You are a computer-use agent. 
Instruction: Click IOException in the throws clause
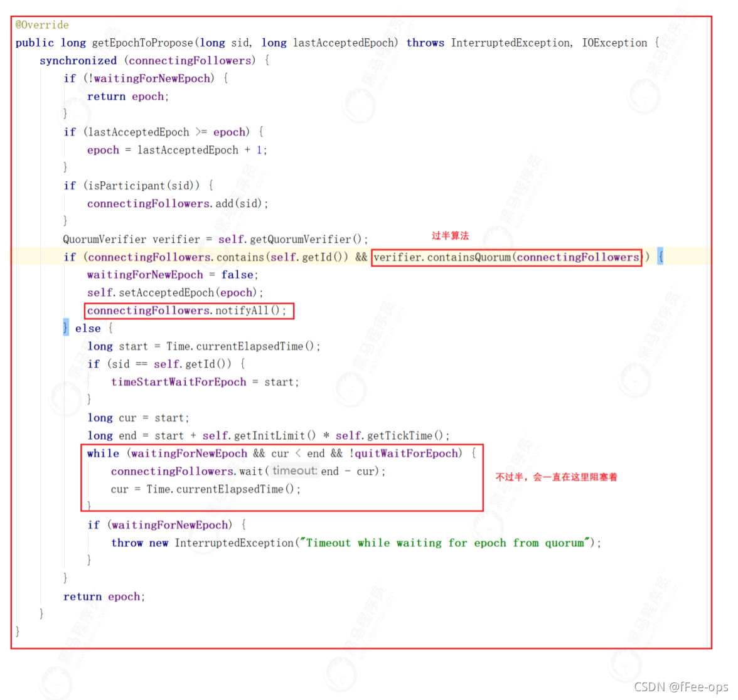[614, 43]
